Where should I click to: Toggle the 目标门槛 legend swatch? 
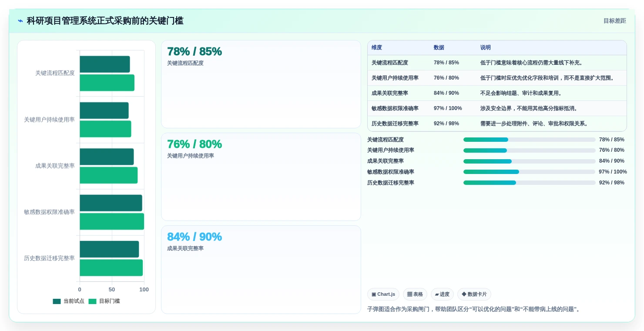click(93, 301)
